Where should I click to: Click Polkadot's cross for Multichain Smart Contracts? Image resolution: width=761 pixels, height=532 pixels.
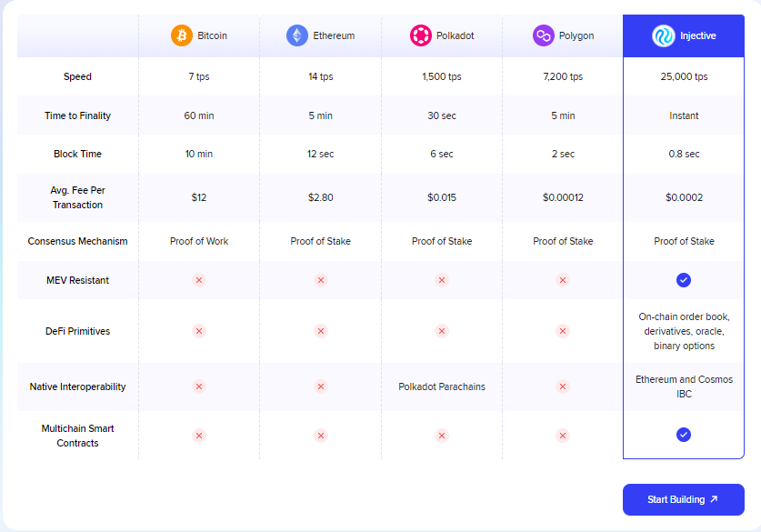click(x=442, y=435)
